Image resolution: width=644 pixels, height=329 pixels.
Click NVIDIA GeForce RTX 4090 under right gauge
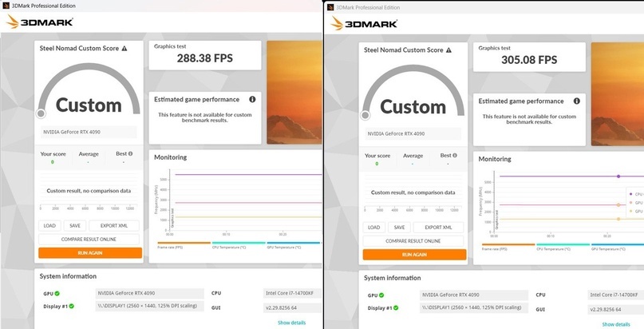coord(413,133)
